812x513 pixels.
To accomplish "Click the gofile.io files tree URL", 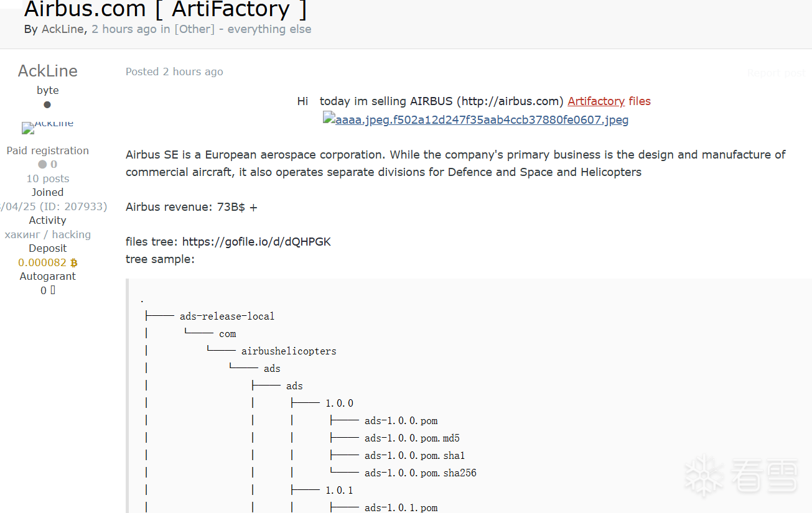I will [x=256, y=242].
